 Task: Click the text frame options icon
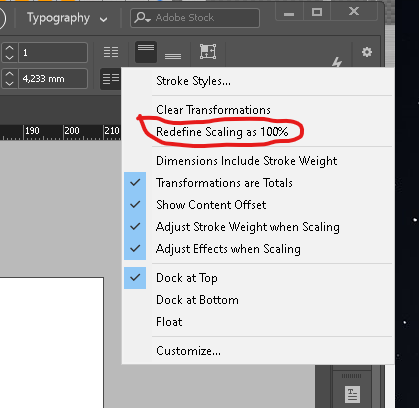pos(208,52)
